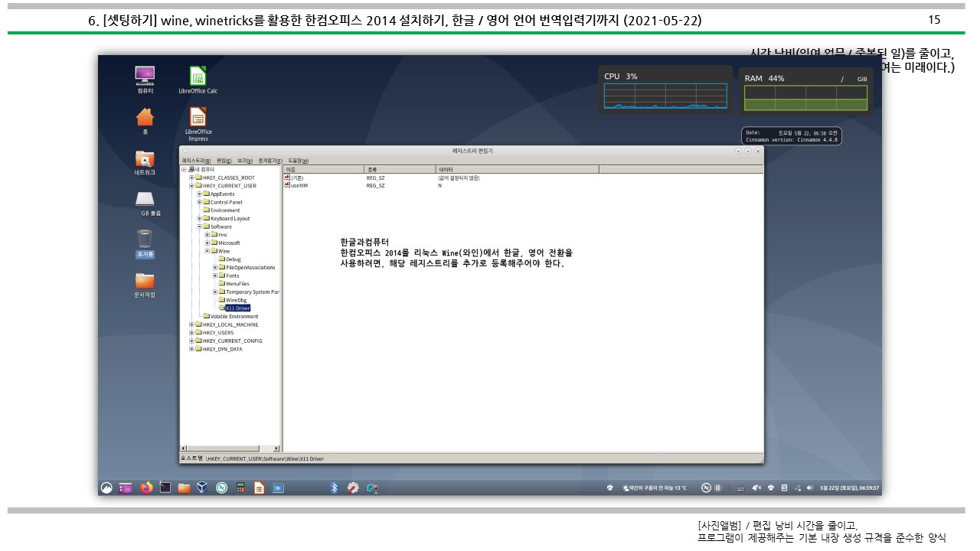
Task: Expand the Keyboard Layout key
Action: click(x=199, y=219)
